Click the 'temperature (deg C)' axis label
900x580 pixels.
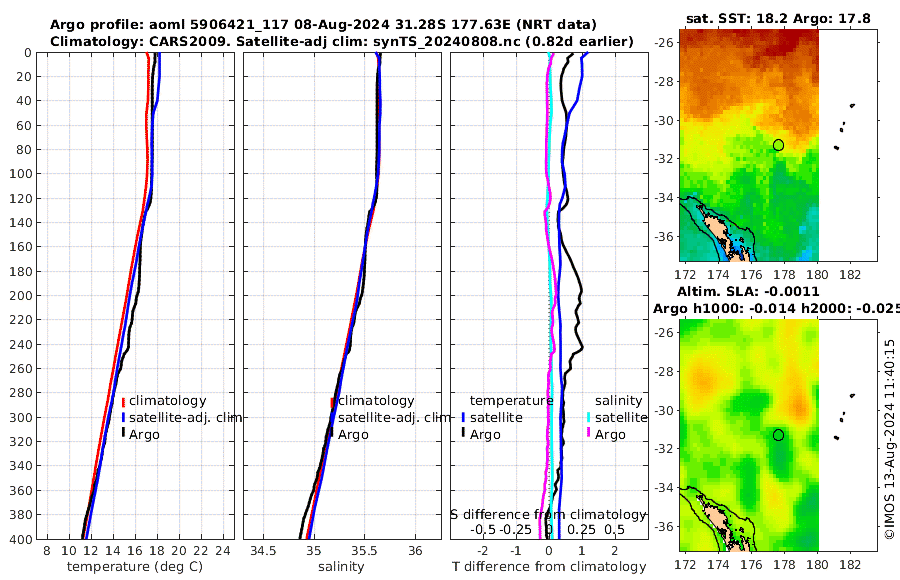tap(135, 567)
